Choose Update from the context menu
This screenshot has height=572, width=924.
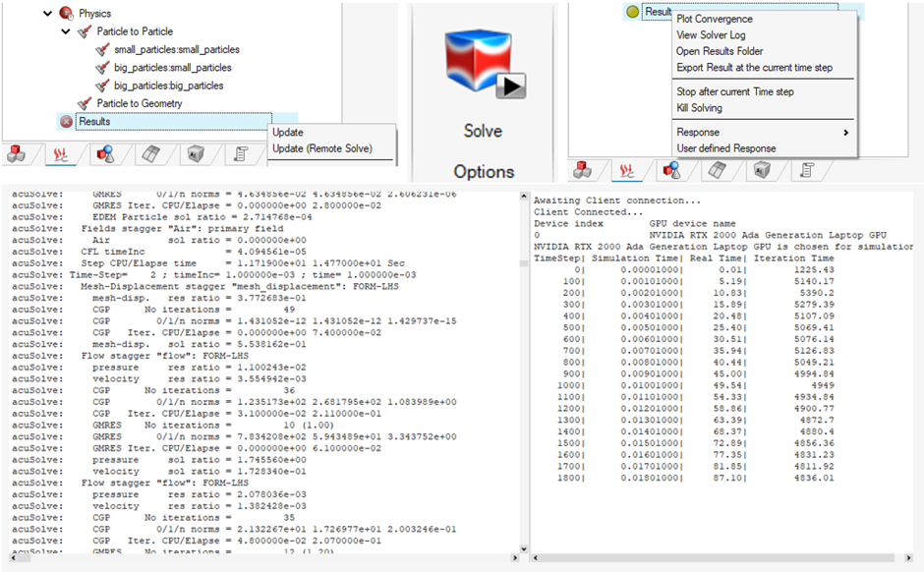tap(288, 133)
